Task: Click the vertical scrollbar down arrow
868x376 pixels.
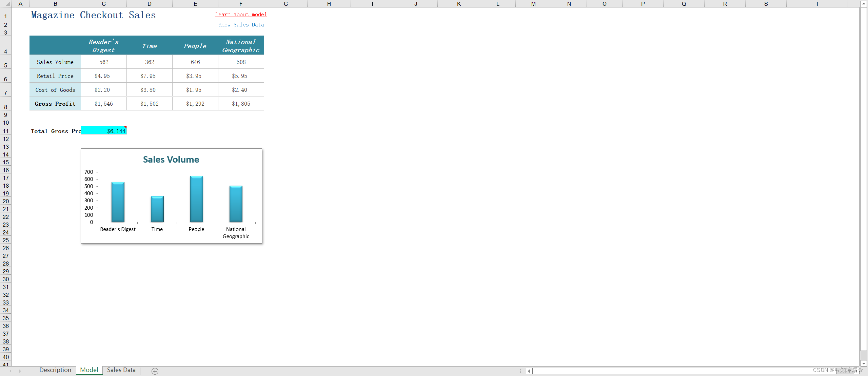Action: coord(864,363)
